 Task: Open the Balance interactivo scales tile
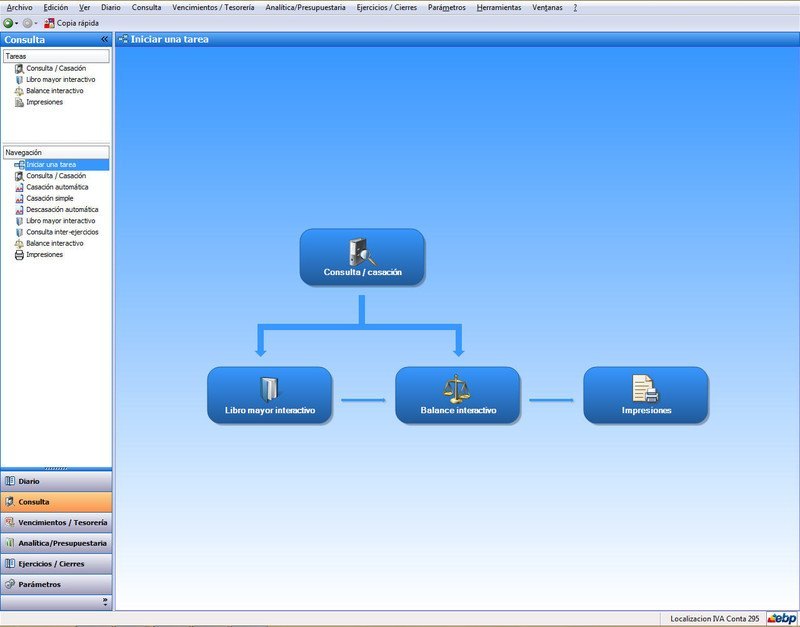click(457, 395)
